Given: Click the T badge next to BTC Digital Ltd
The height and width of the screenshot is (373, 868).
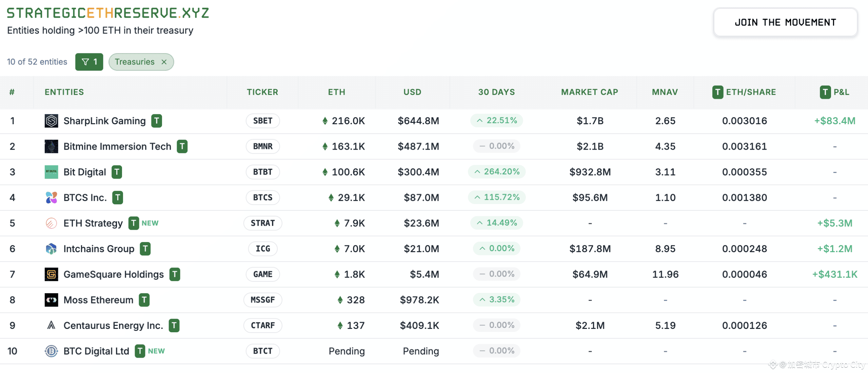Looking at the screenshot, I should (x=140, y=351).
